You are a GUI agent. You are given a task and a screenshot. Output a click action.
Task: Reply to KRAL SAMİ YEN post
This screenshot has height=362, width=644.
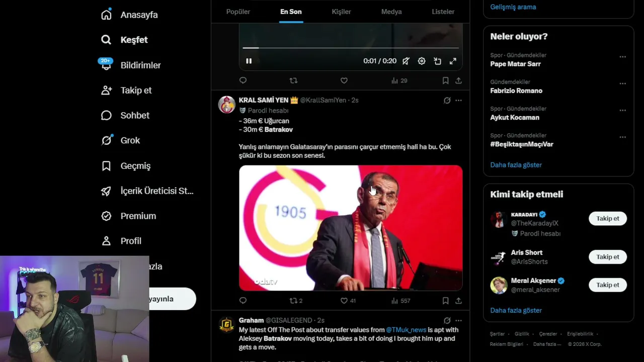(x=243, y=301)
